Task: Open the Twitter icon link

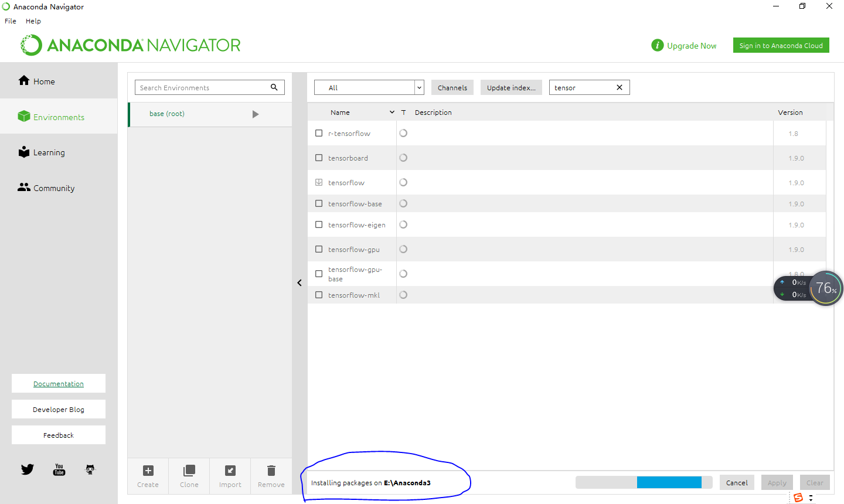Action: click(x=28, y=469)
